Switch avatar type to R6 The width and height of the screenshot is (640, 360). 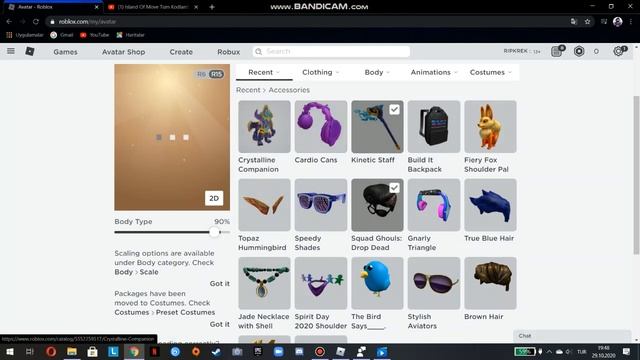(201, 74)
